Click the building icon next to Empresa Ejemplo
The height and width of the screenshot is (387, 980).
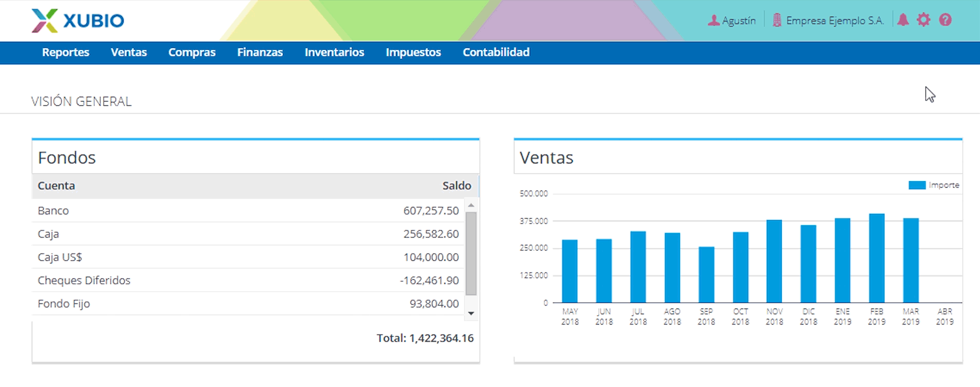(777, 21)
